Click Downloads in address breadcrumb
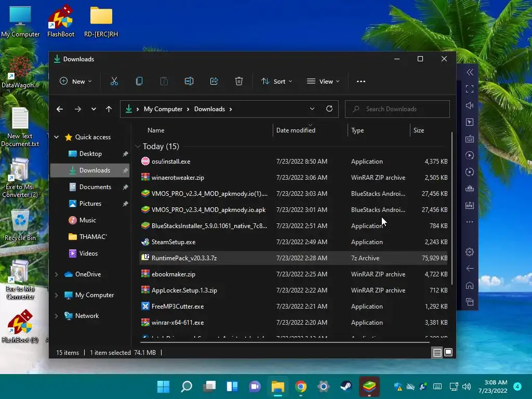The width and height of the screenshot is (532, 399). 209,109
